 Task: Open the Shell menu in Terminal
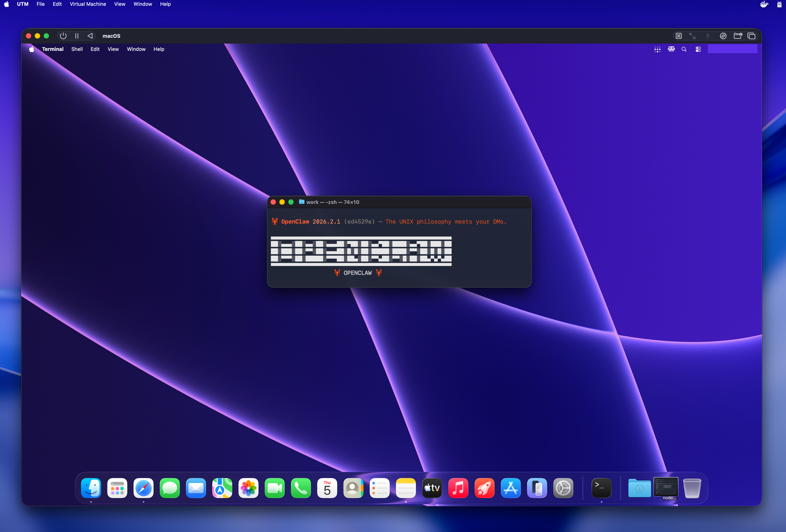[x=77, y=49]
